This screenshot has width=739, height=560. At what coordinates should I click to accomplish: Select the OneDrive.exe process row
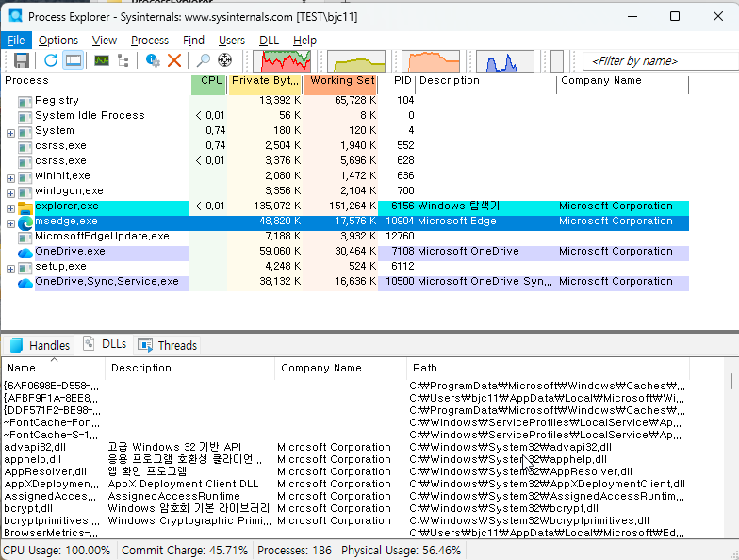click(x=71, y=252)
